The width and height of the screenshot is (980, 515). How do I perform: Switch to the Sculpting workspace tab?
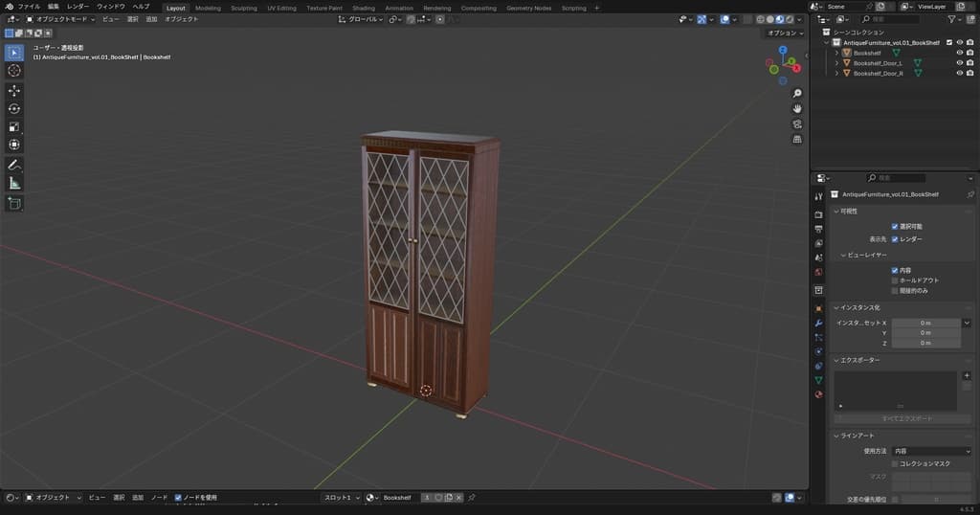(244, 8)
